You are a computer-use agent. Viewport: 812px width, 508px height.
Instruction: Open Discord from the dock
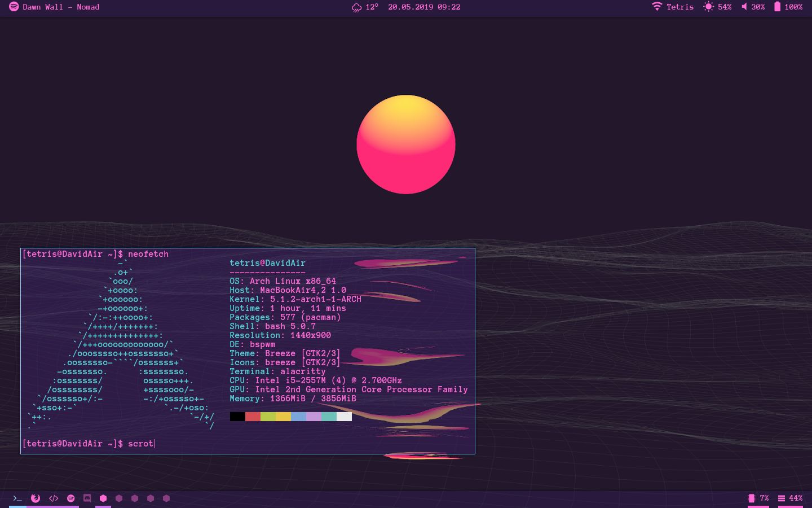87,498
